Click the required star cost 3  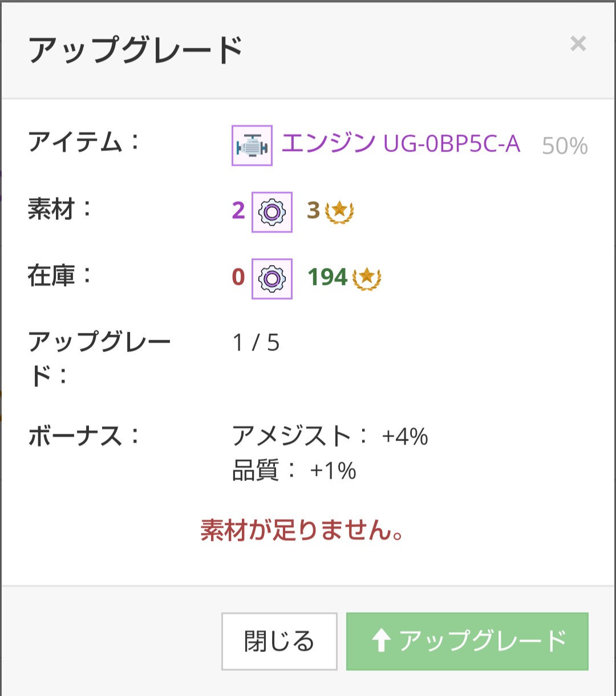click(x=313, y=211)
